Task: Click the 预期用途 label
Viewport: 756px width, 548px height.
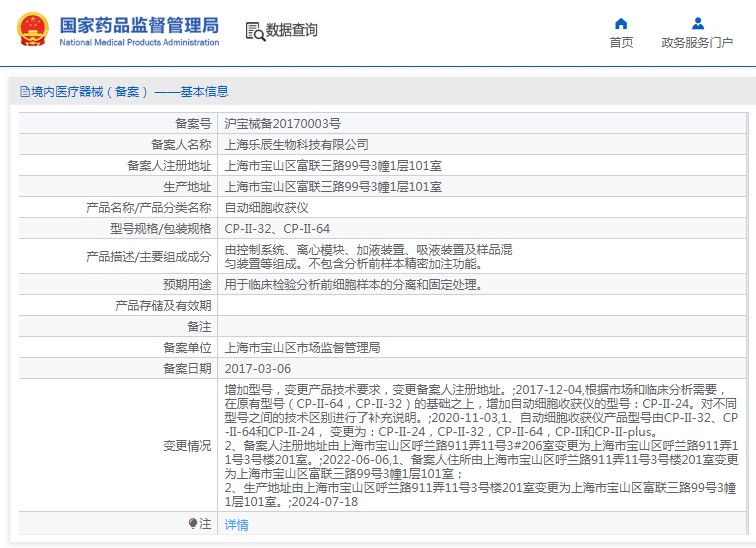Action: 187,284
